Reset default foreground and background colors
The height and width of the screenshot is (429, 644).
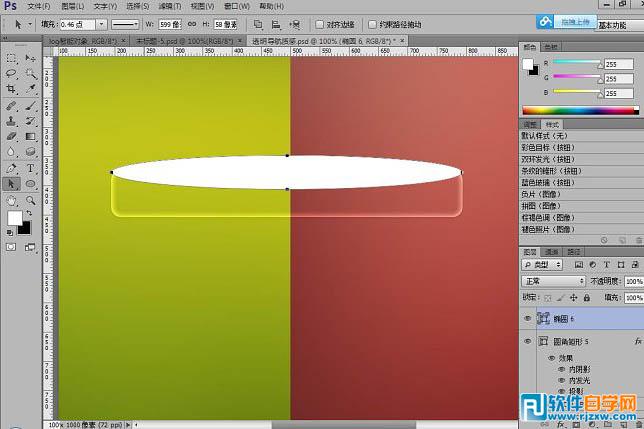pos(9,233)
